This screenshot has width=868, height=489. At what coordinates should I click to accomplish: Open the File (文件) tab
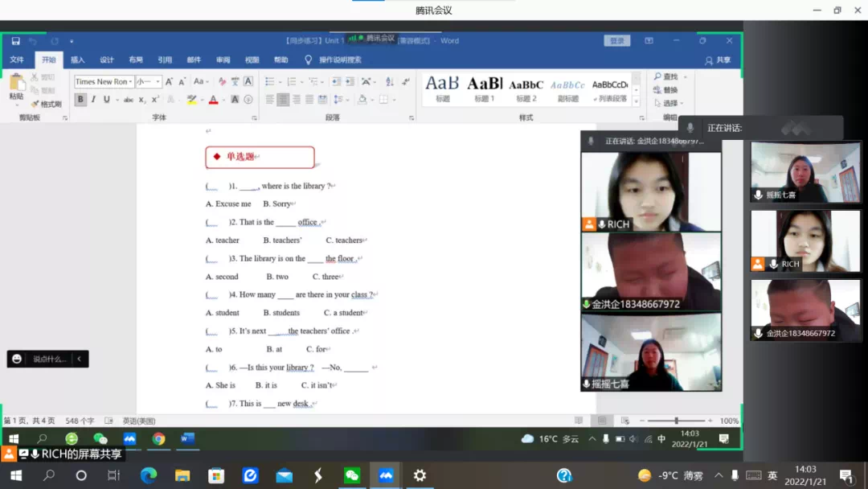[x=17, y=60]
